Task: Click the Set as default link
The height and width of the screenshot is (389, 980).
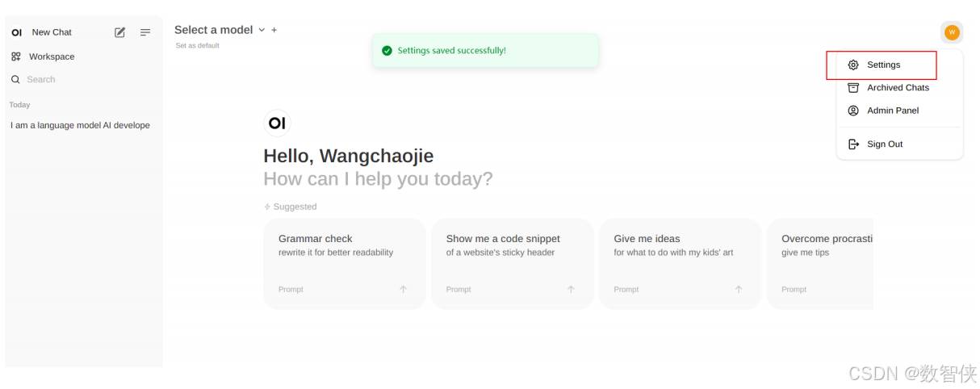Action: (198, 45)
